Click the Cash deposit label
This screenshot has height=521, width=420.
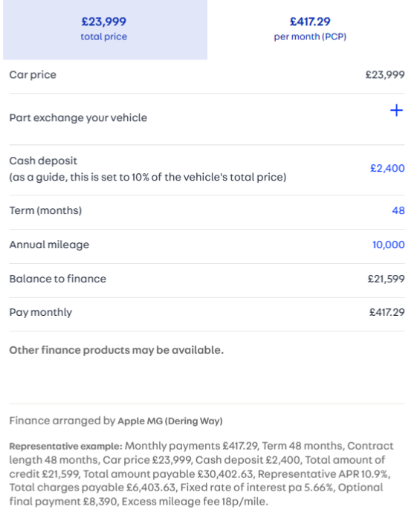43,161
